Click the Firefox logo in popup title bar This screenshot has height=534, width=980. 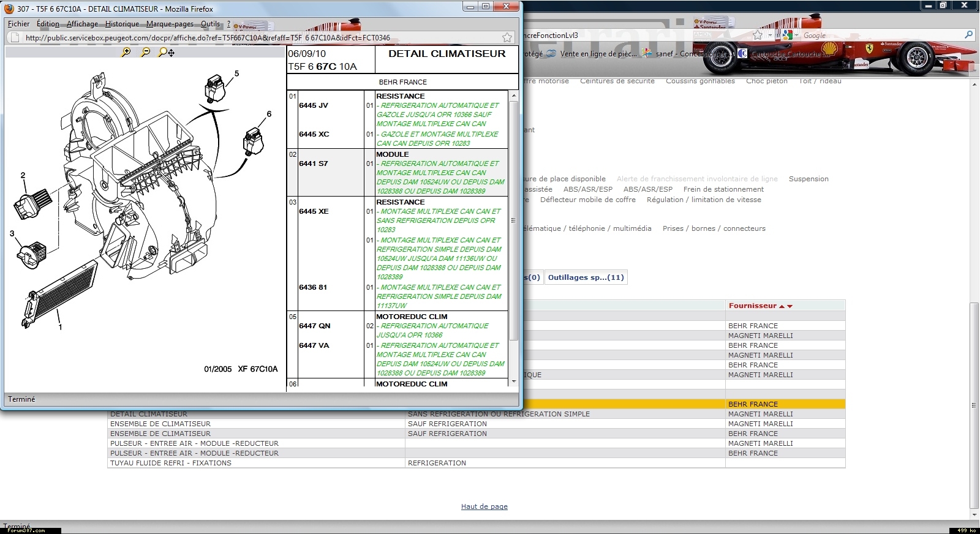tap(9, 9)
